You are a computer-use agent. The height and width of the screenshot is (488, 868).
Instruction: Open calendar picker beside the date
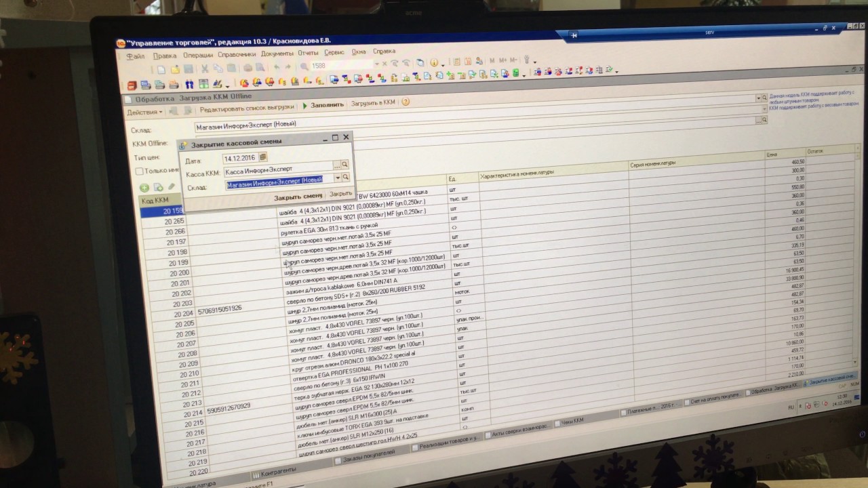tap(263, 157)
